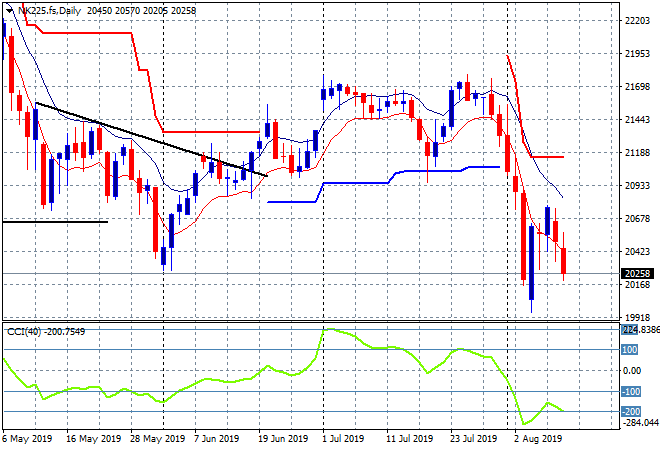Click the 20423 price scale label
This screenshot has height=450, width=660.
[x=637, y=251]
